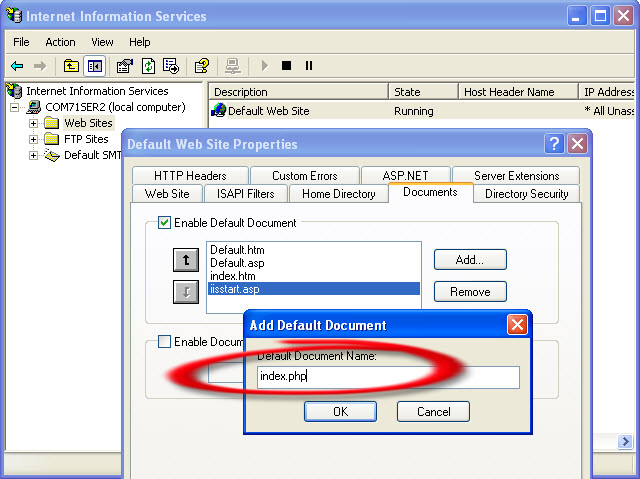Switch to Home Directory tab
640x479 pixels.
[338, 193]
